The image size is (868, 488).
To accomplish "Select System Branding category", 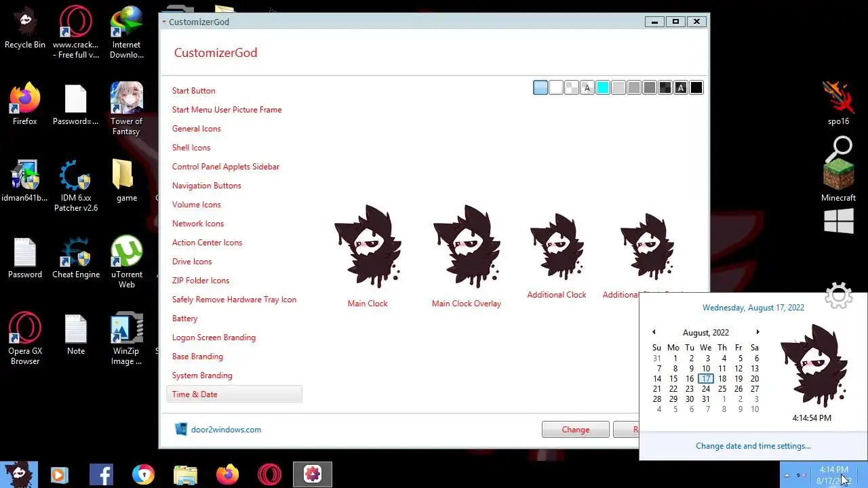I will pos(202,375).
